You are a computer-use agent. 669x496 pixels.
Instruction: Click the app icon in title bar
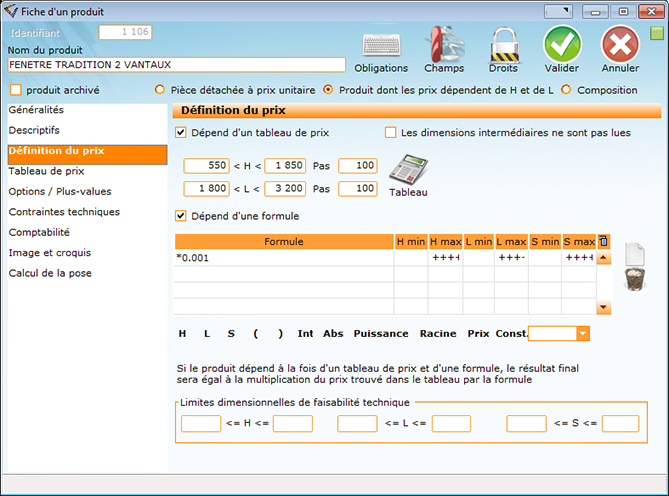click(x=11, y=12)
